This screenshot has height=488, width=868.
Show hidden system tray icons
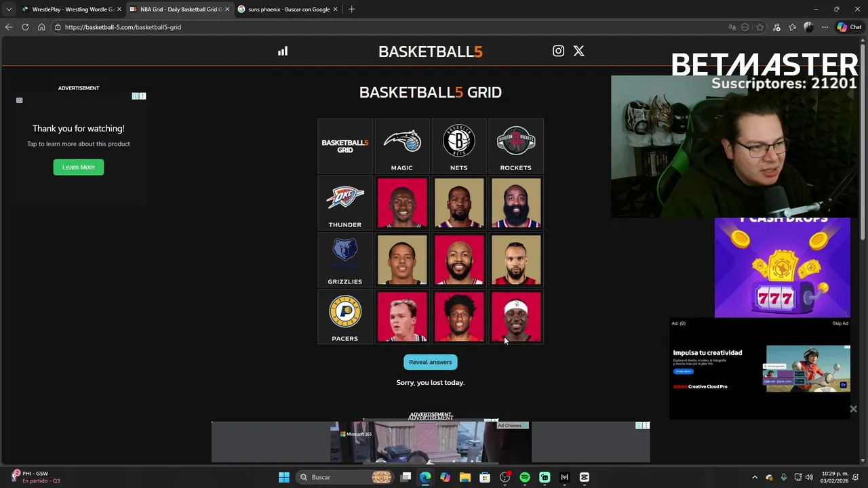tap(755, 477)
